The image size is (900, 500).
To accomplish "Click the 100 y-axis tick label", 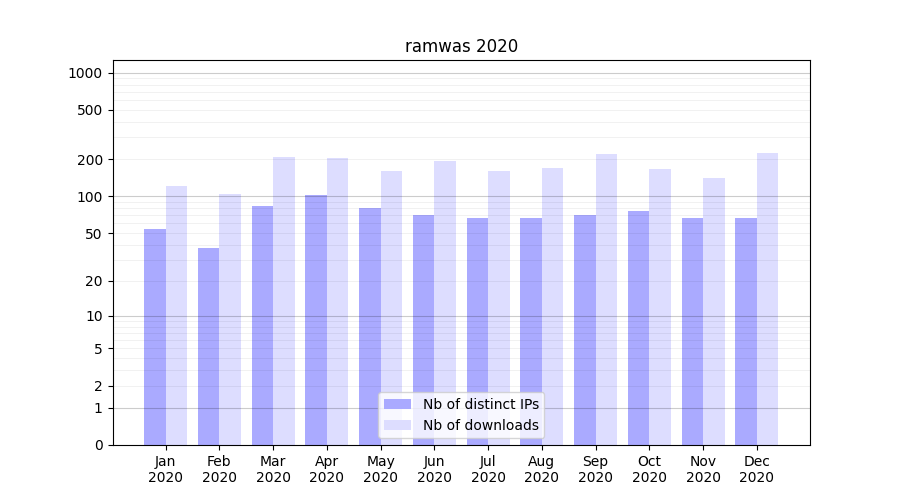I will pos(89,197).
